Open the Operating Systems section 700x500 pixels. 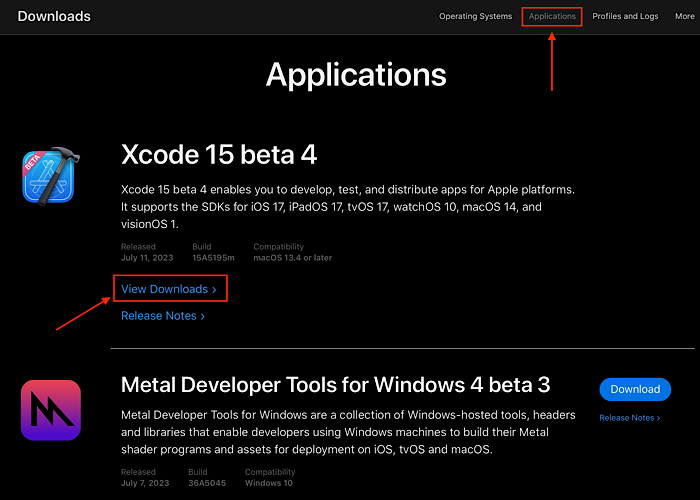[475, 16]
